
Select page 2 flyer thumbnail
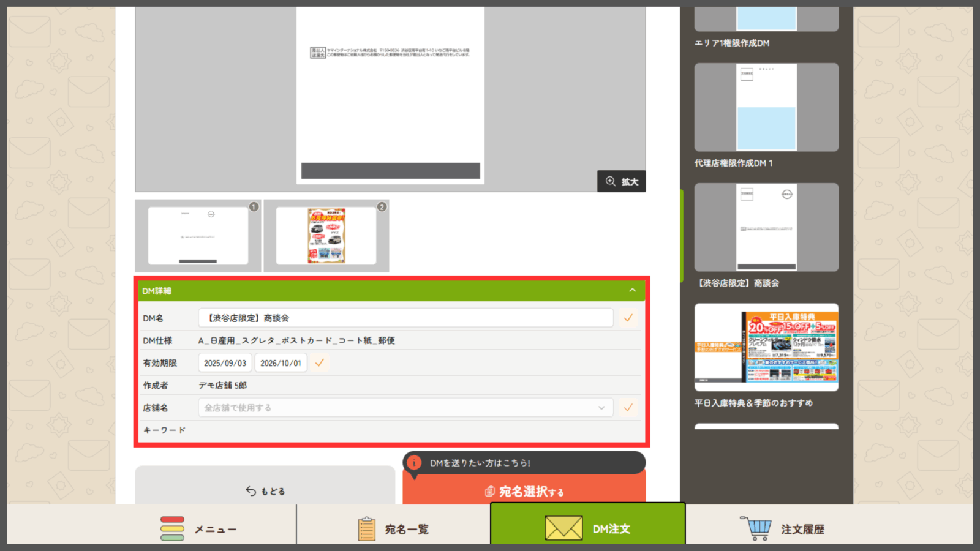(x=326, y=236)
